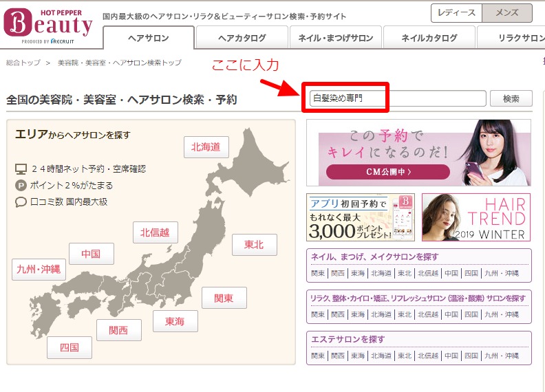Screen dimensions: 545x392
Task: Switch to メンズ mode
Action: tap(507, 13)
